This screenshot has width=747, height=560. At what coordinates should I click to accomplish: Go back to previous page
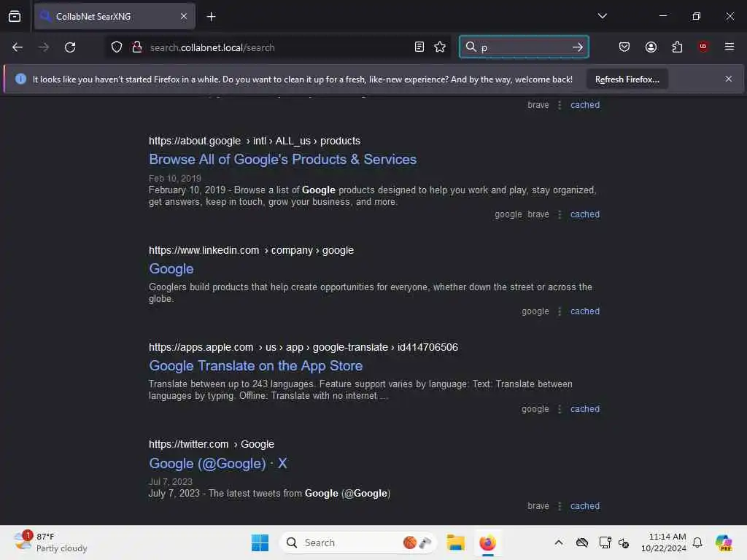[18, 47]
